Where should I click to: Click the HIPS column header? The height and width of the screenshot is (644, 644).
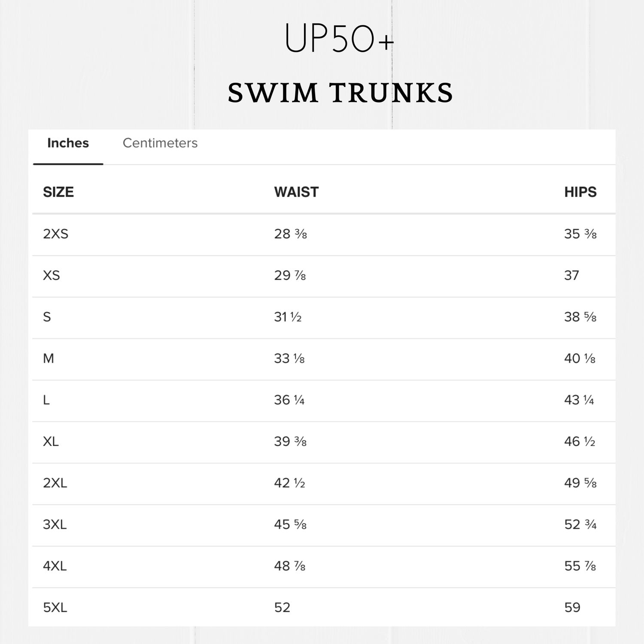click(x=580, y=192)
